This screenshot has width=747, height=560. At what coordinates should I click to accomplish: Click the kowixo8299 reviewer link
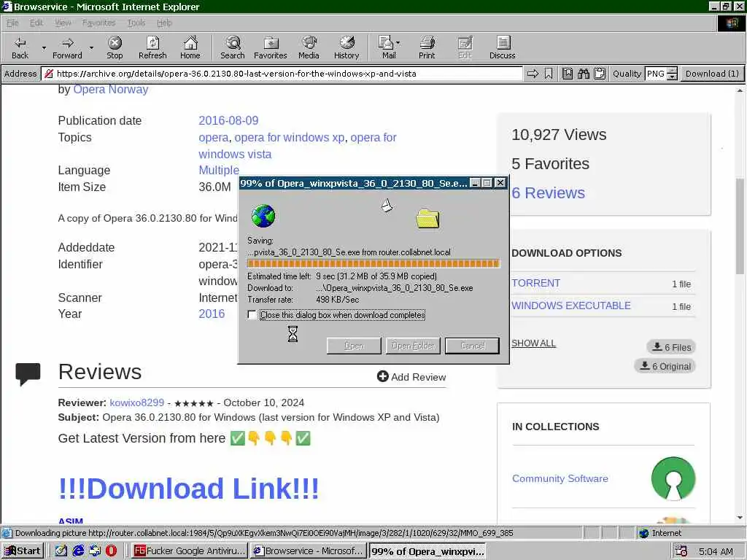click(x=136, y=402)
